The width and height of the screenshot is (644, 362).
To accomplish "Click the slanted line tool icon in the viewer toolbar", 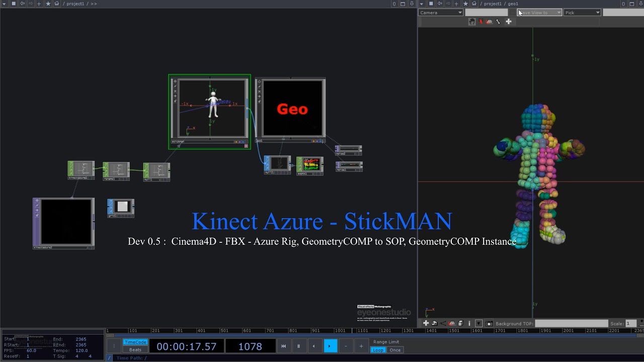I will pyautogui.click(x=499, y=22).
